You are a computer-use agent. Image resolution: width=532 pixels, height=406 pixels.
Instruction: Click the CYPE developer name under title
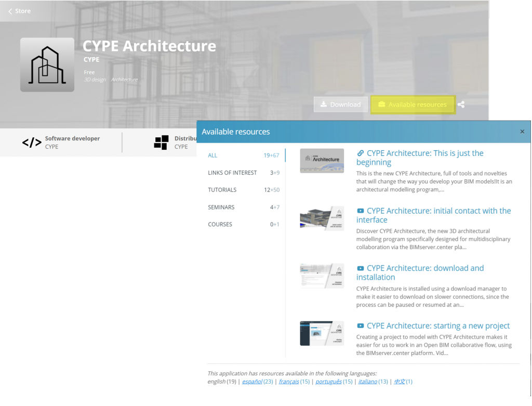pyautogui.click(x=91, y=59)
